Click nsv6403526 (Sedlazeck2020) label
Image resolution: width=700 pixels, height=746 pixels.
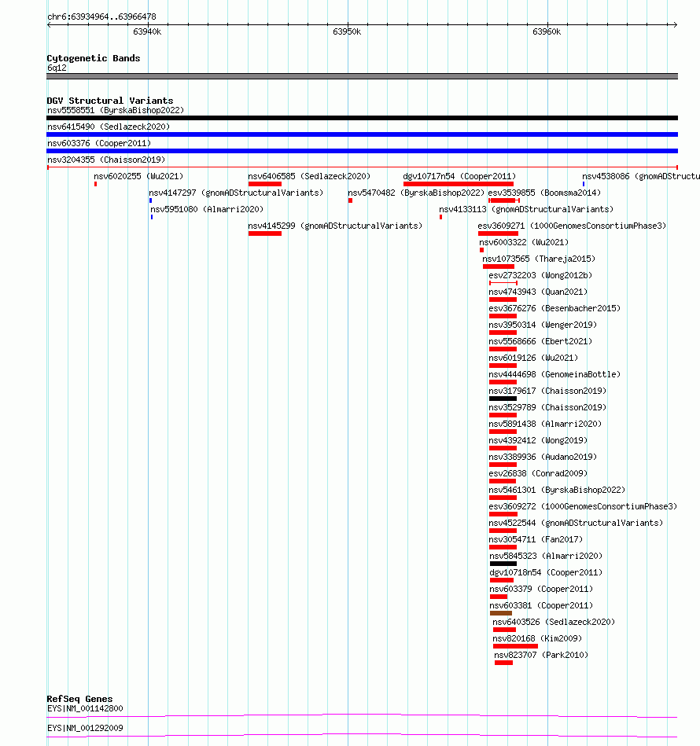point(554,622)
